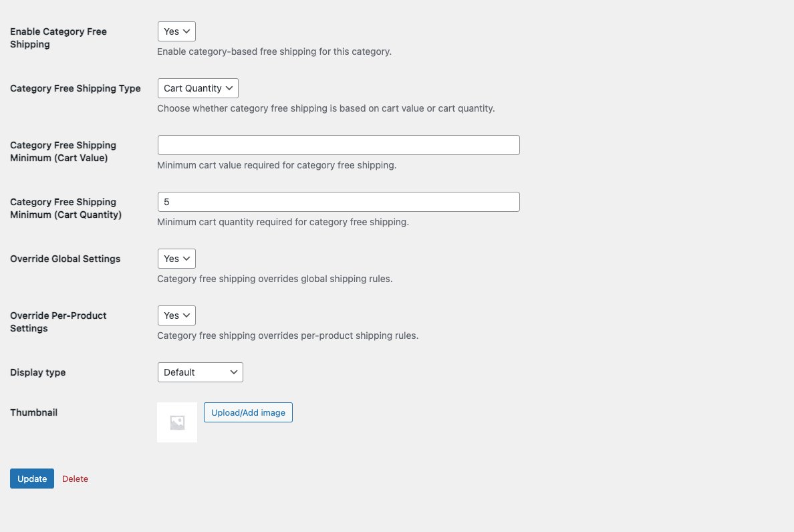Screen dimensions: 794x532
Task: Click the Override Per-Product Settings label
Action: (x=58, y=322)
